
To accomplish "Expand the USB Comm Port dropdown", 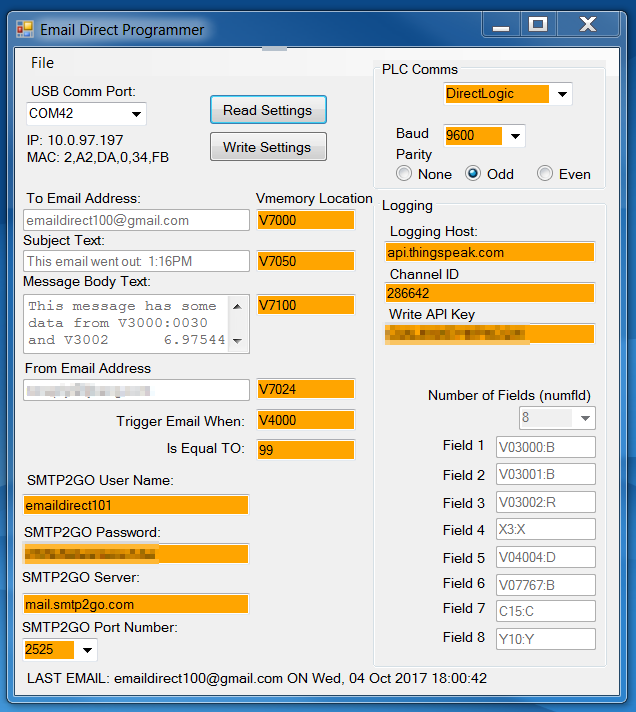I will [136, 114].
